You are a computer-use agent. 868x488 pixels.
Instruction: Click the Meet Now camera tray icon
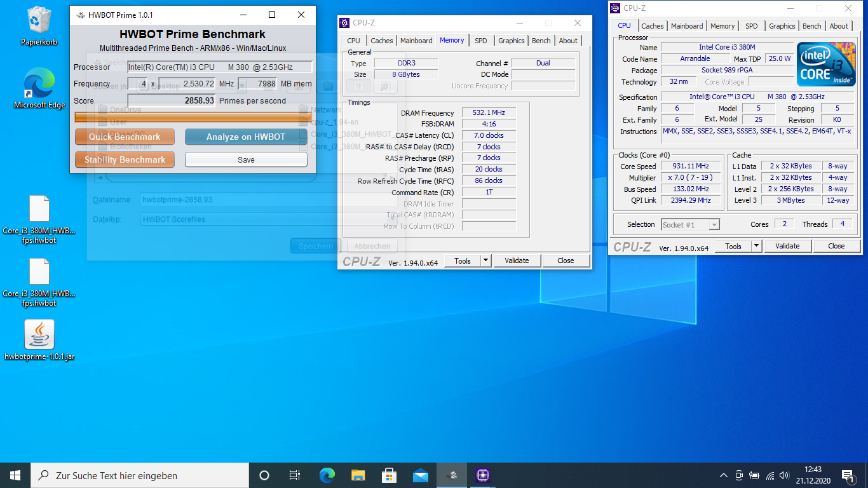[x=739, y=475]
